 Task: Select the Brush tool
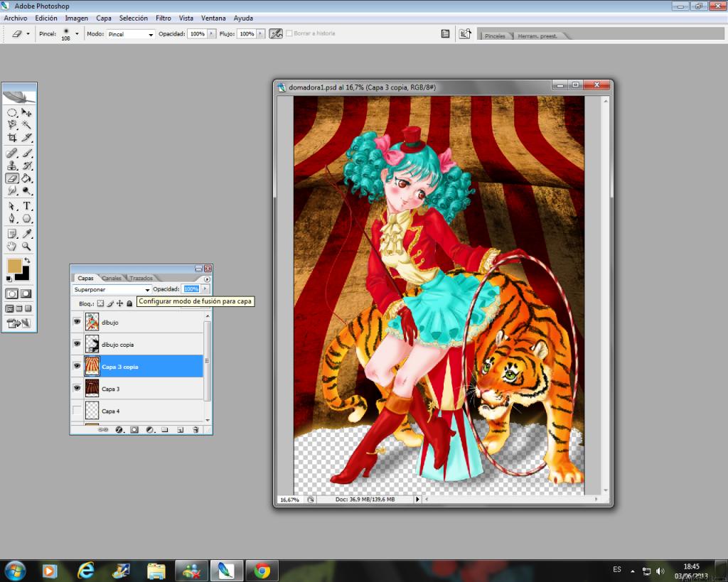26,153
